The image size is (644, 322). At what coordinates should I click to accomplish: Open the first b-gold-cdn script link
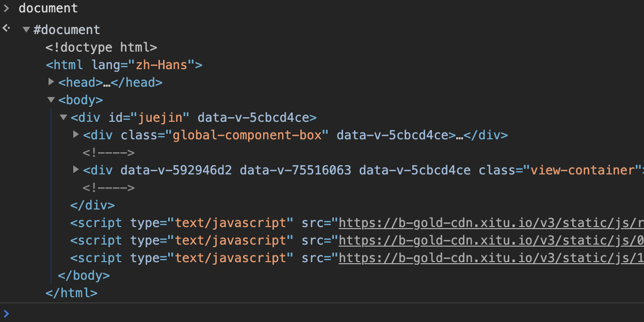click(x=490, y=223)
